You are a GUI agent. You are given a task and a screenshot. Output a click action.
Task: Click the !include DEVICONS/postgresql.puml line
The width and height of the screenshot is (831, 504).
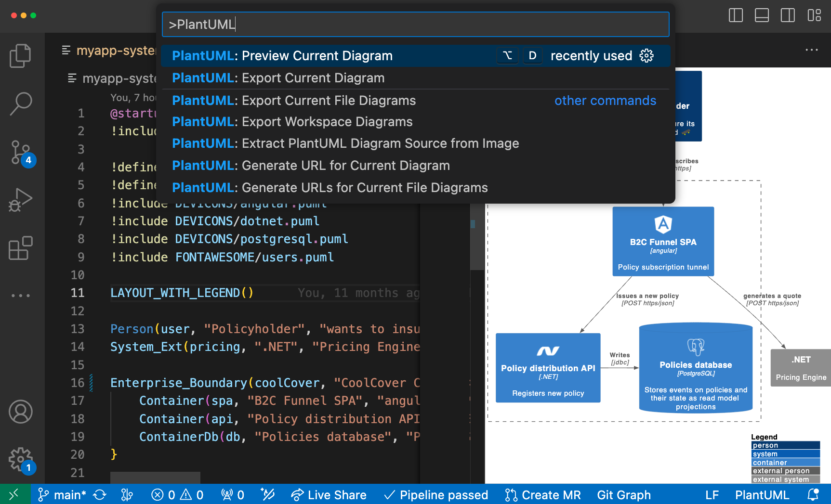click(x=229, y=239)
